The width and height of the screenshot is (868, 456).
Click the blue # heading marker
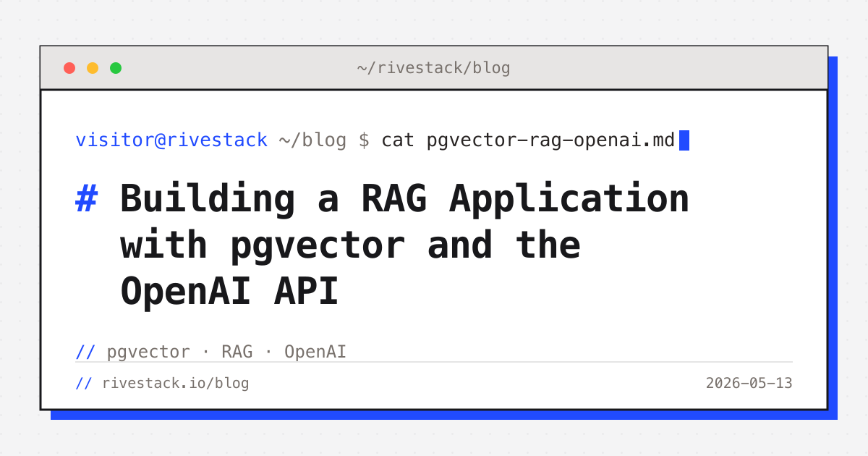[87, 198]
